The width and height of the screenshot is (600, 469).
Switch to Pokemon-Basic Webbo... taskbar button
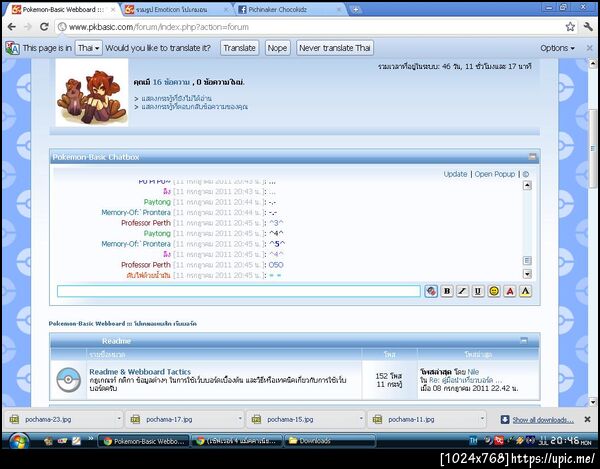pyautogui.click(x=144, y=441)
